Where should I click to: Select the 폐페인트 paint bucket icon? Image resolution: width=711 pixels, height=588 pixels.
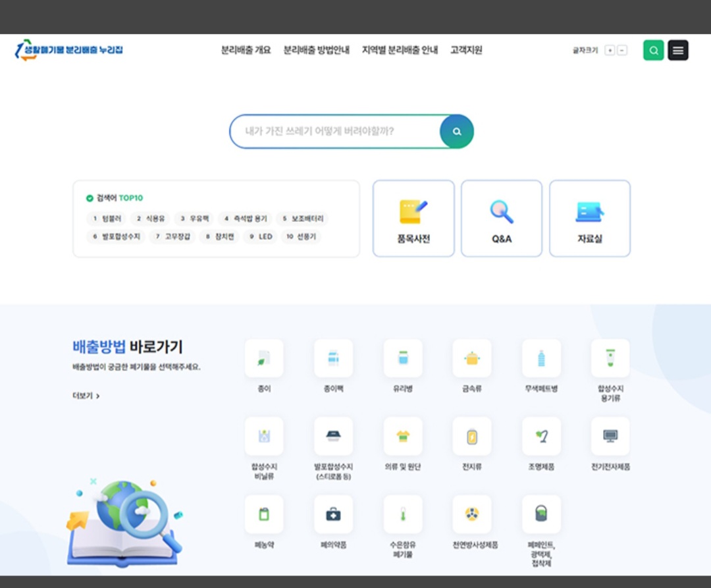[541, 514]
